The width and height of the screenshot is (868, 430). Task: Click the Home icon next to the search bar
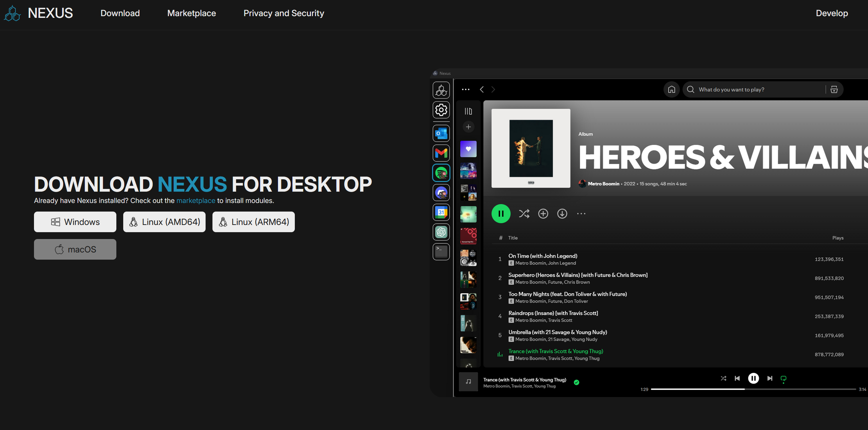[672, 89]
